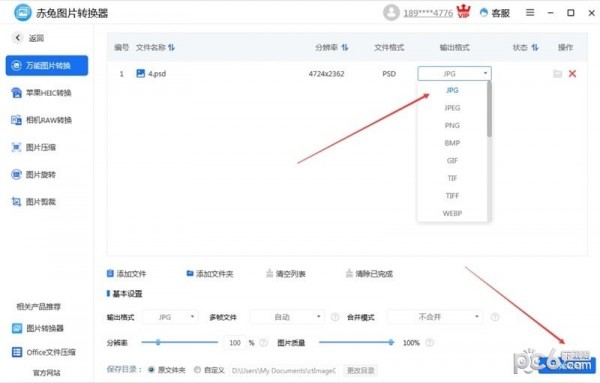Viewport: 600px width, 383px height.
Task: Open 苹果HEIC转换 in the sidebar
Action: click(x=41, y=93)
